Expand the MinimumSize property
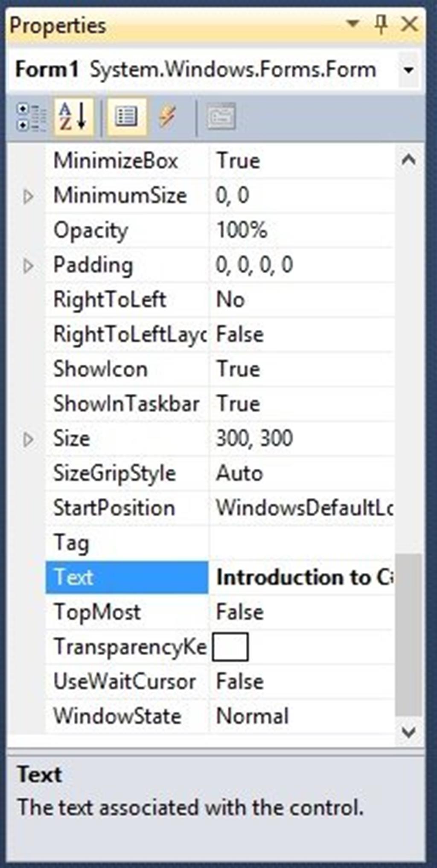 (28, 197)
